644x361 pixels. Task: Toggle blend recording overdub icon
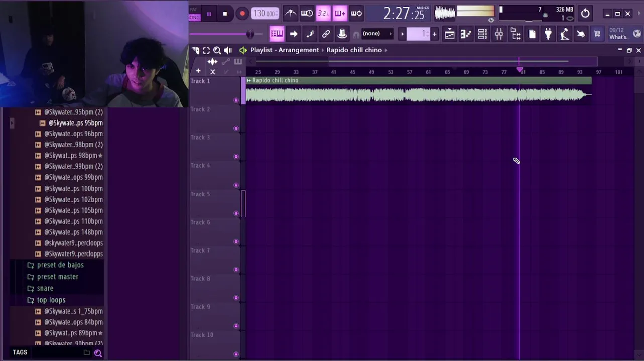point(340,14)
